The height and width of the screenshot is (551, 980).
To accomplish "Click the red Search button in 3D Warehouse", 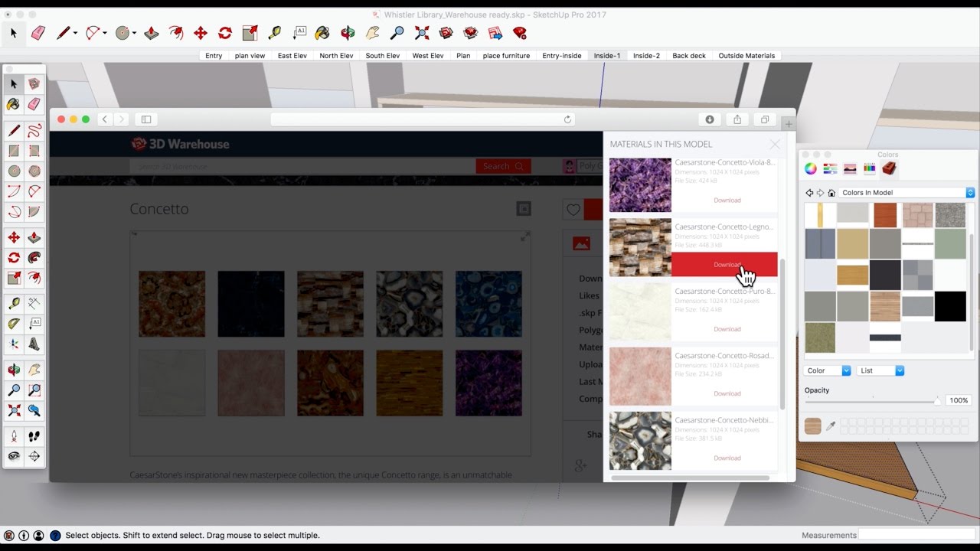I will [x=503, y=166].
